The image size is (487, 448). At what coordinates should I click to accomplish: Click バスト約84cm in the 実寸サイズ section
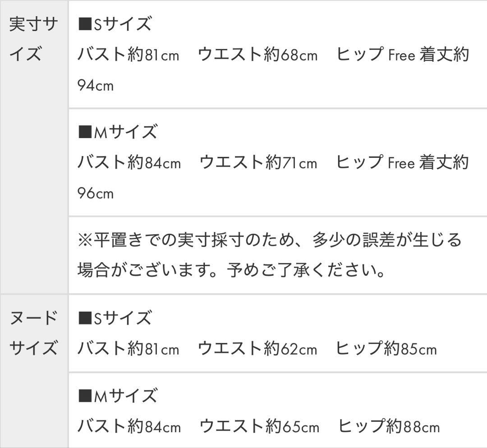pos(129,163)
